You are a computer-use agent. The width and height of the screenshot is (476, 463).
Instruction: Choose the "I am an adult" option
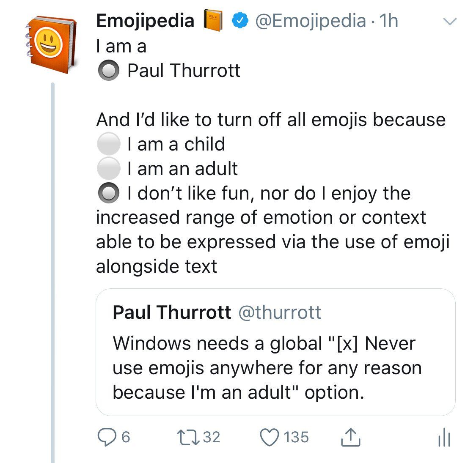pos(108,168)
